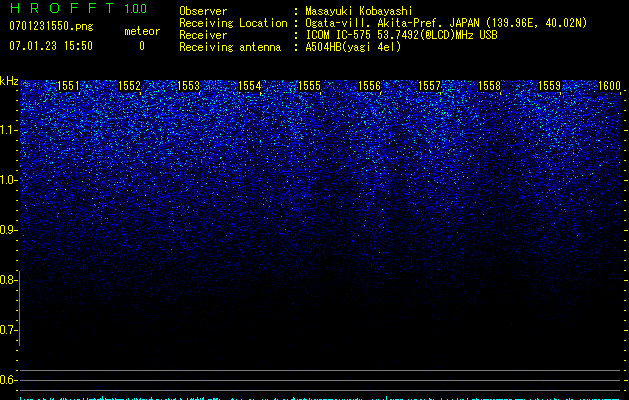This screenshot has width=629, height=400.
Task: Click the 0.7 kHz axis label
Action: point(8,330)
